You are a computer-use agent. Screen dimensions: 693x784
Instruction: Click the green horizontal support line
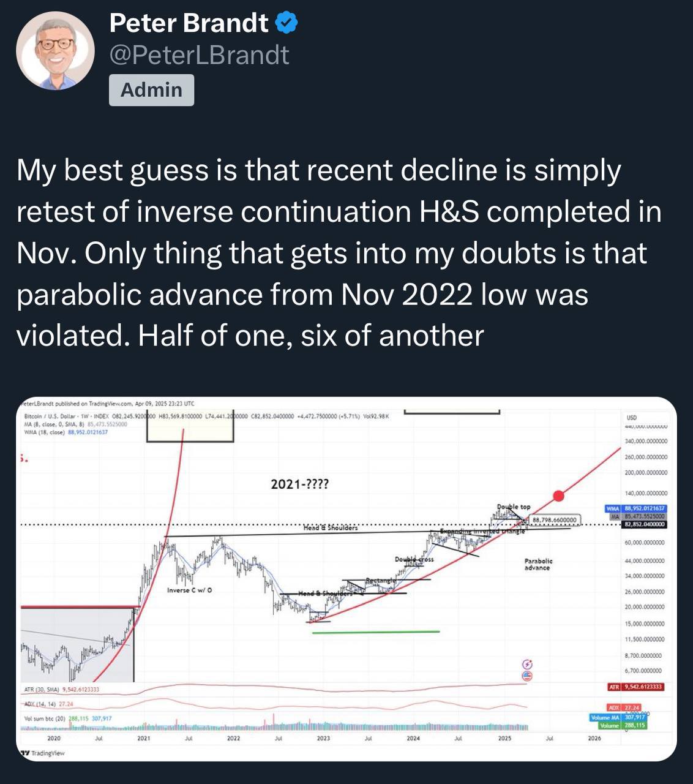(x=376, y=631)
